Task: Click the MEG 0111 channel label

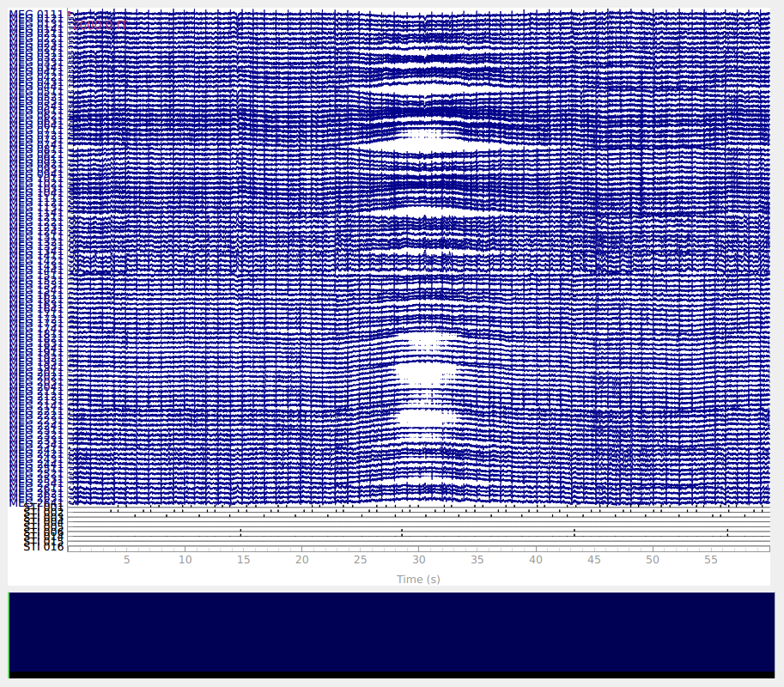Action: coord(37,15)
